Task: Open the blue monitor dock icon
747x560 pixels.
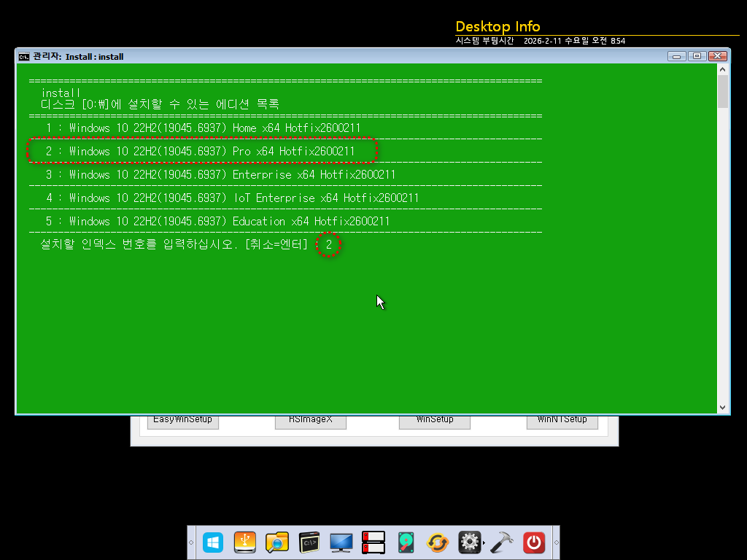Action: (341, 542)
